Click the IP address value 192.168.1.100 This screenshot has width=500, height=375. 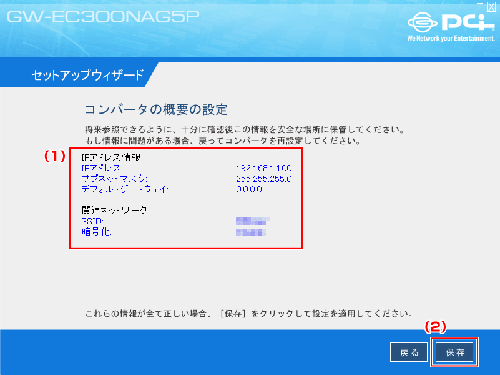(263, 168)
